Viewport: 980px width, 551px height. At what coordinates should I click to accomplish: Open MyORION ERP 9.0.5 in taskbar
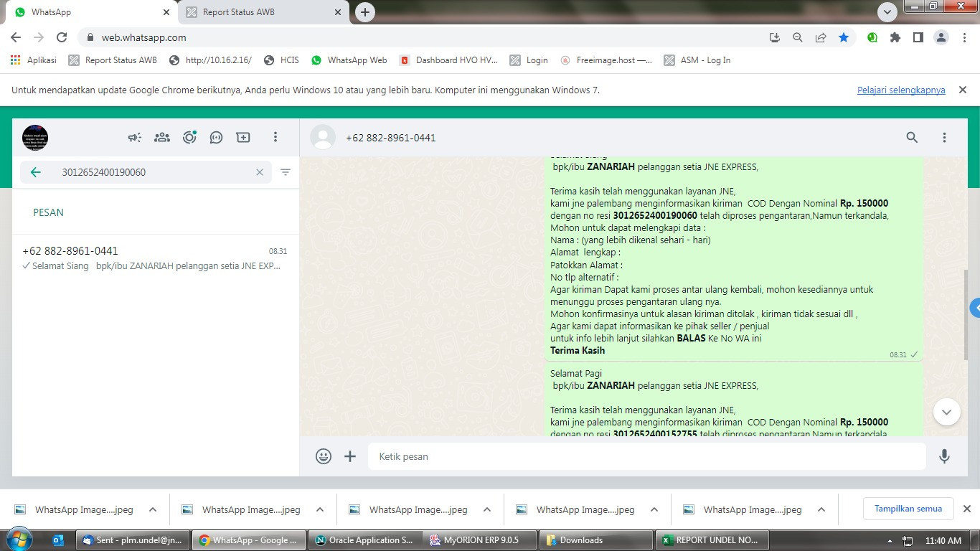[481, 540]
